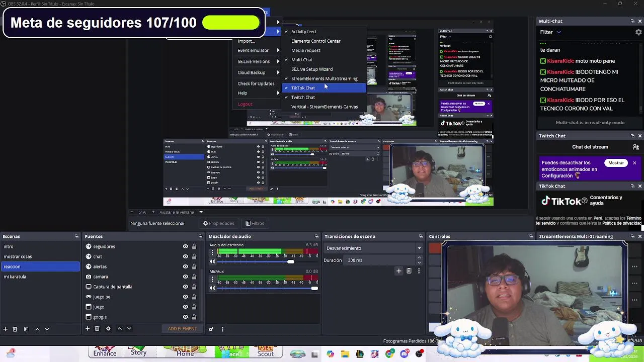Open Desvanecimiento transition dropdown
The width and height of the screenshot is (644, 362).
(374, 248)
